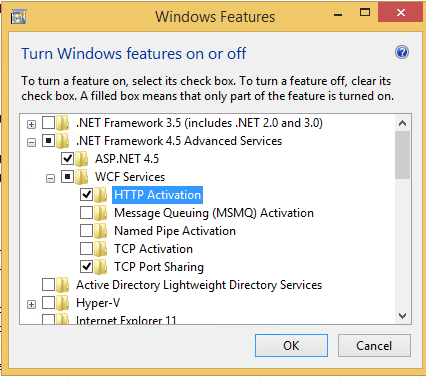This screenshot has height=379, width=426.
Task: Enable the .NET Framework 3.5 checkbox
Action: tap(48, 123)
